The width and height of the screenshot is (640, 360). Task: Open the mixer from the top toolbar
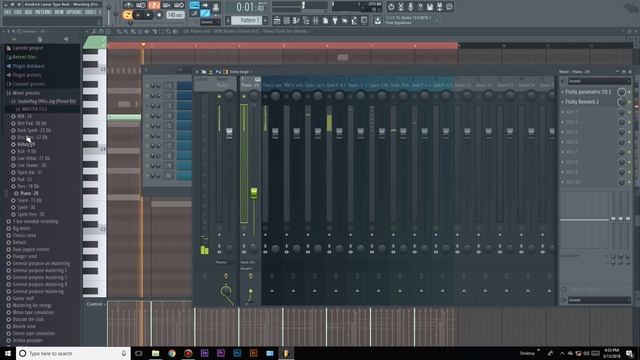tap(316, 20)
